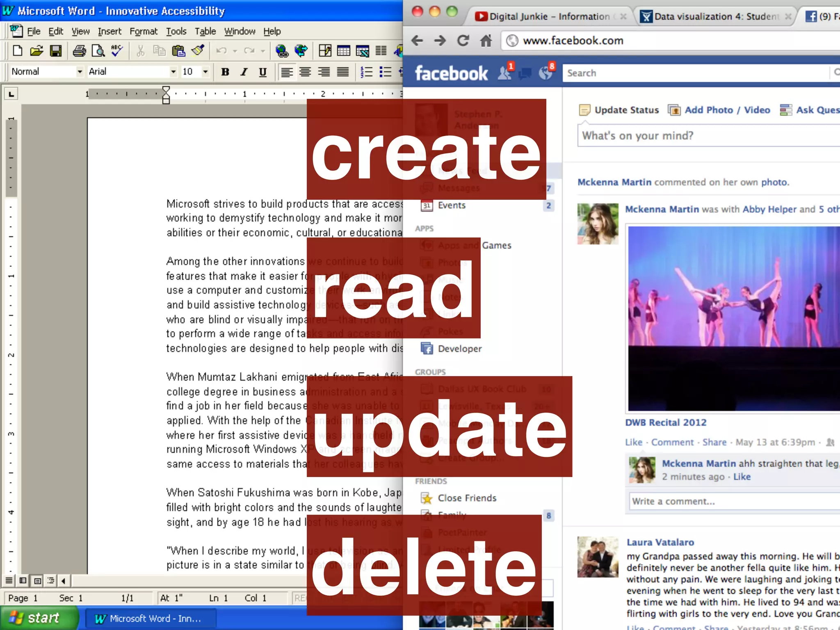840x630 pixels.
Task: Click Insert Table icon in Word
Action: tap(343, 51)
